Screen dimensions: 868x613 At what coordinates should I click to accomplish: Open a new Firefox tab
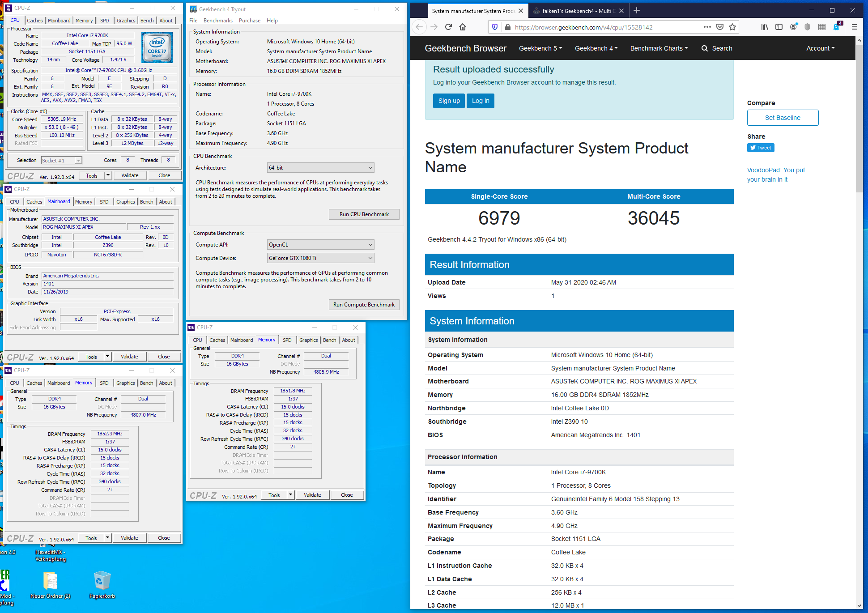click(x=637, y=10)
